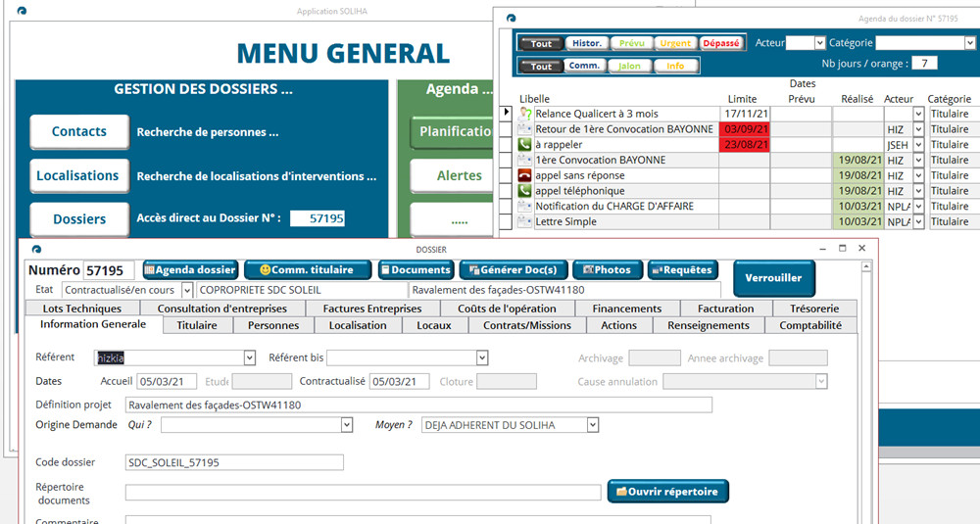Viewport: 980px width, 524px height.
Task: Click icon beside Notification du CHARGE D'AFFAIRE
Action: coord(524,206)
